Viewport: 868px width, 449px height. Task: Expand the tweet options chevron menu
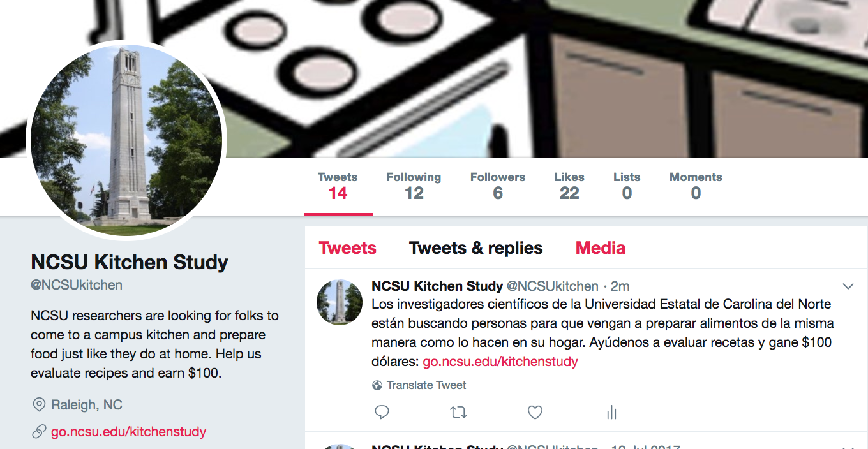coord(848,286)
